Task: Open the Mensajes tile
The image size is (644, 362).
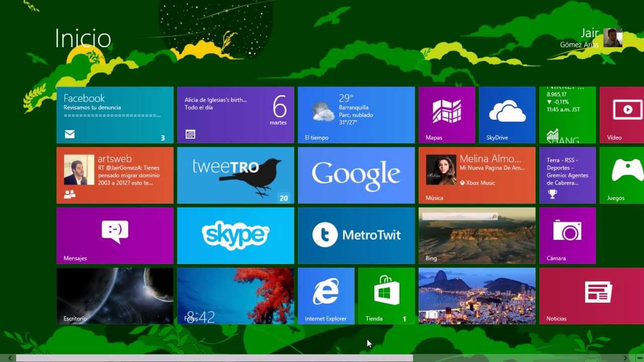Action: (x=115, y=235)
